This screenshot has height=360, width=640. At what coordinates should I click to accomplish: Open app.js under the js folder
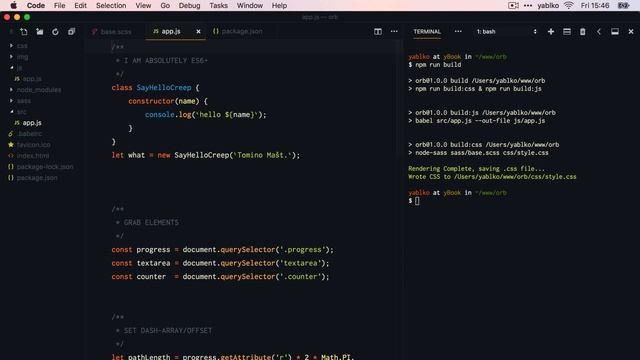(32, 78)
